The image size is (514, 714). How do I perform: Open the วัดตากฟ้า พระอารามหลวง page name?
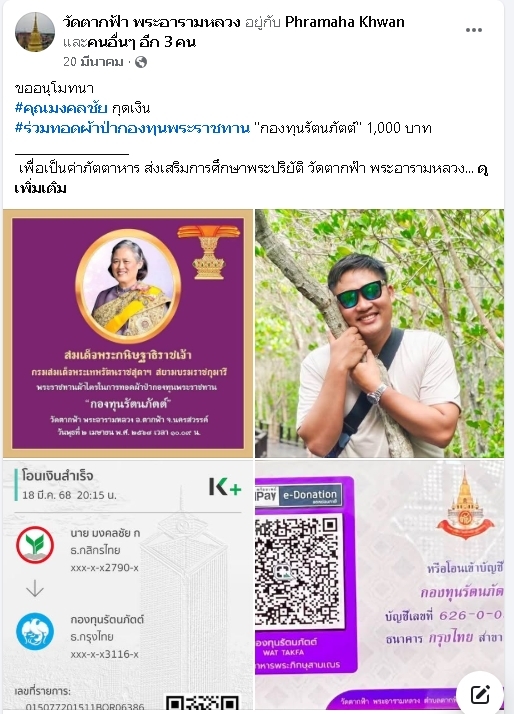(152, 22)
